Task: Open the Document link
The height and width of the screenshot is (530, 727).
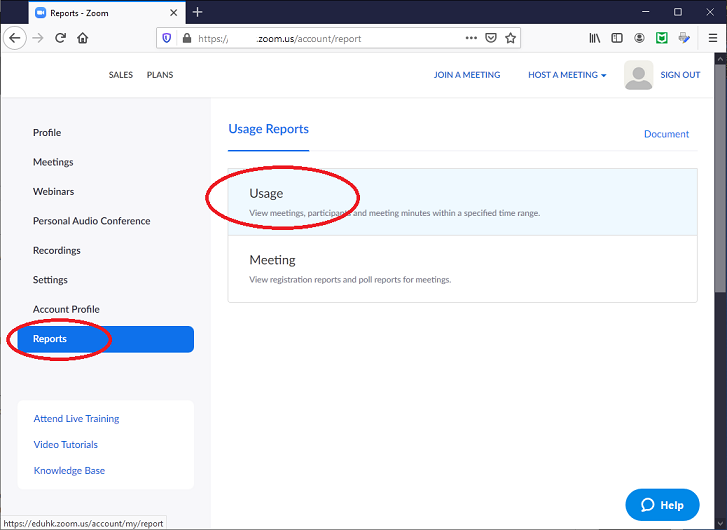Action: pyautogui.click(x=666, y=134)
